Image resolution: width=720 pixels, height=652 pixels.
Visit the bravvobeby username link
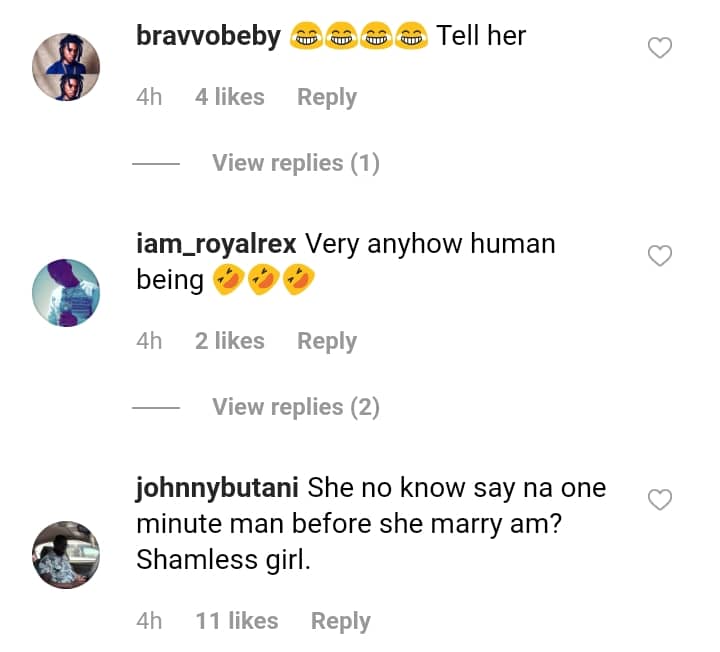[208, 36]
